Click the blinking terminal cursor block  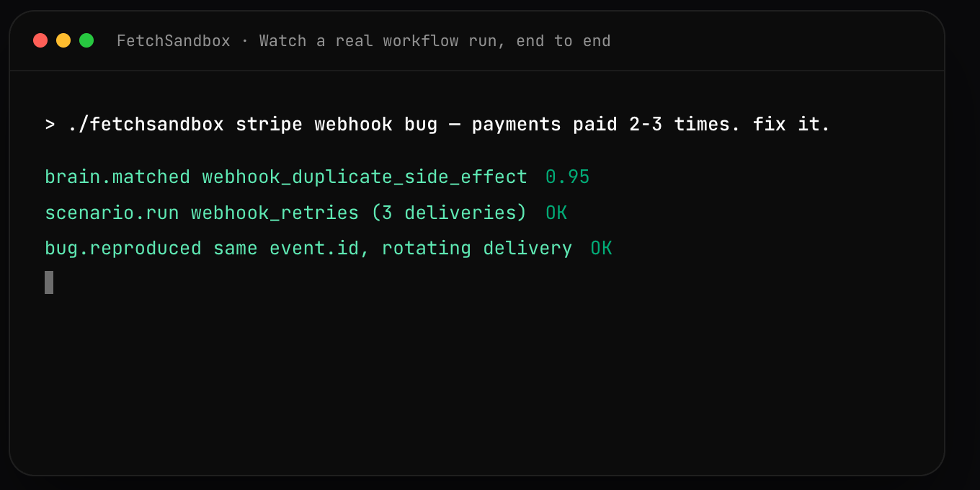[x=49, y=282]
